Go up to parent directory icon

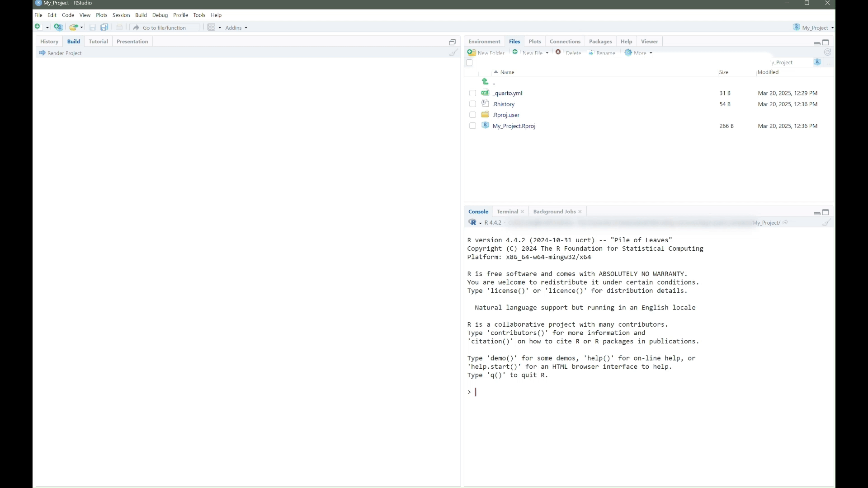tap(485, 82)
